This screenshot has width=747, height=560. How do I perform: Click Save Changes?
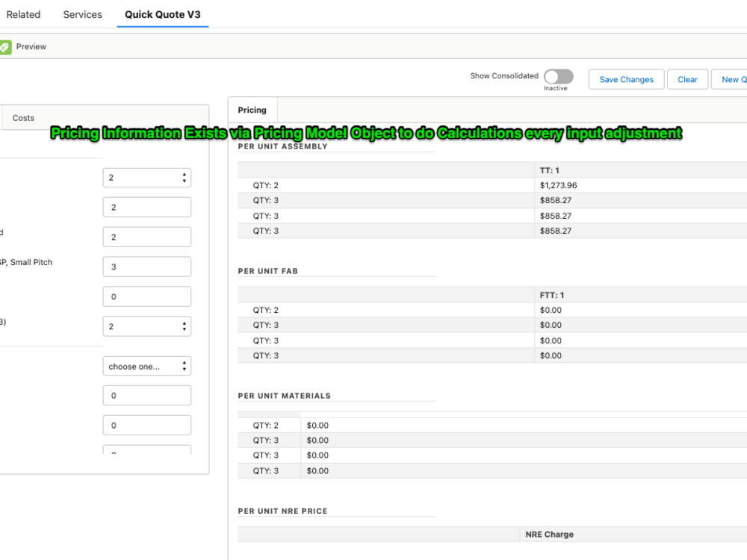tap(626, 79)
